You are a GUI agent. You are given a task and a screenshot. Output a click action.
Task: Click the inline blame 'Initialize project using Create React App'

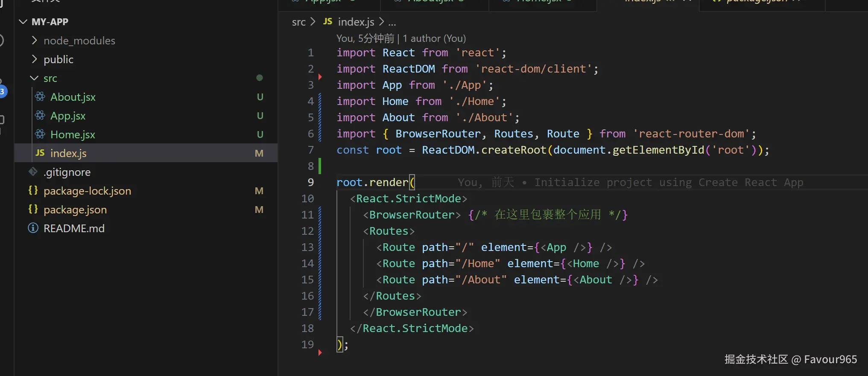coord(669,182)
